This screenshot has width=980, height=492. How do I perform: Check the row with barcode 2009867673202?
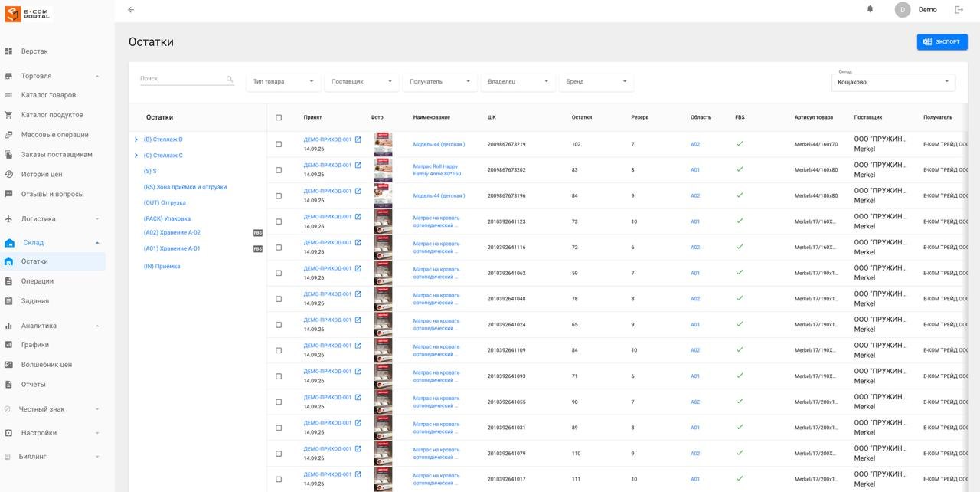click(x=279, y=170)
